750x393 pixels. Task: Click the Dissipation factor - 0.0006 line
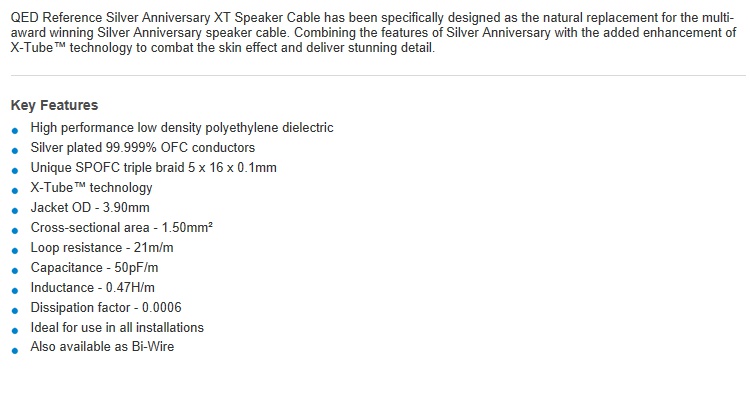click(x=106, y=307)
